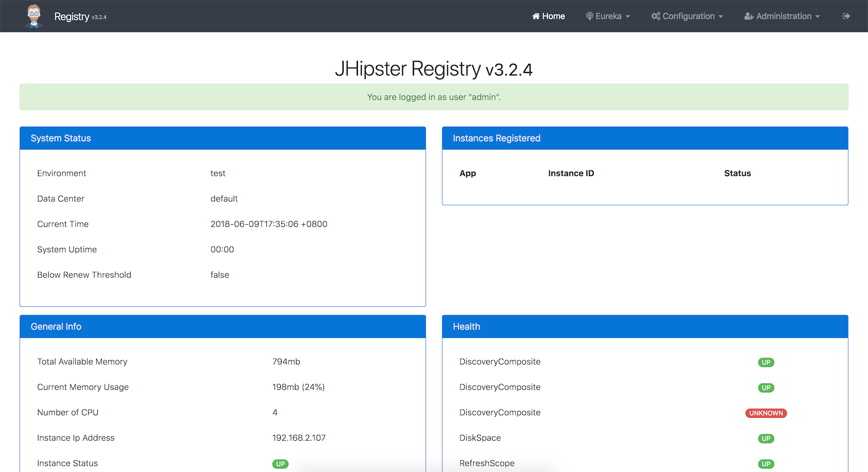The image size is (868, 472).
Task: Click the Health panel header
Action: (x=645, y=326)
